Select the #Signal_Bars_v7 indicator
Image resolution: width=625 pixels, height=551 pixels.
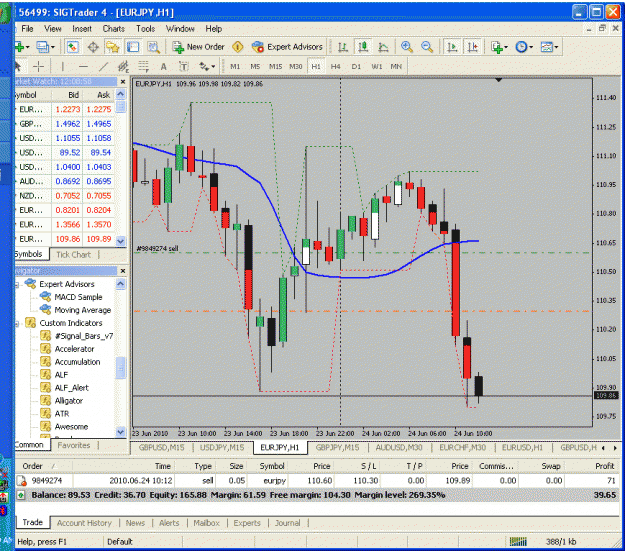click(84, 336)
